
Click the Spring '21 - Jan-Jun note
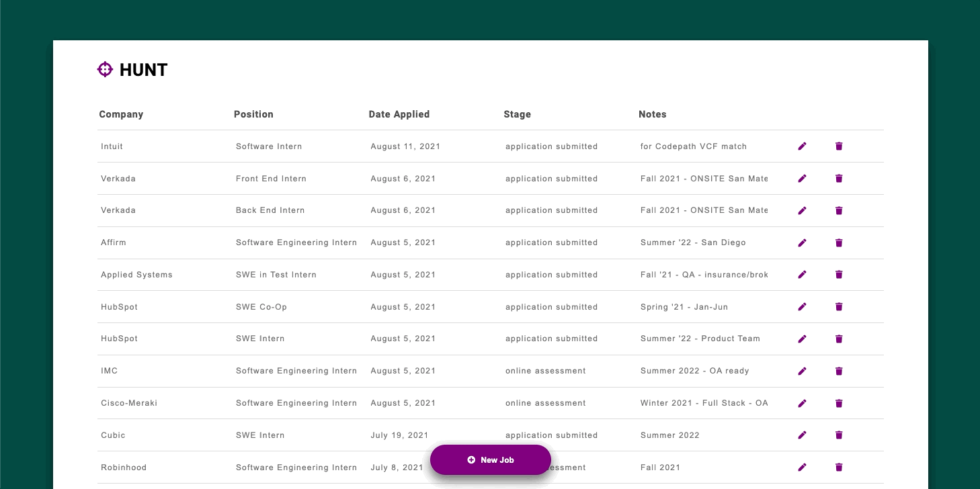click(x=684, y=307)
